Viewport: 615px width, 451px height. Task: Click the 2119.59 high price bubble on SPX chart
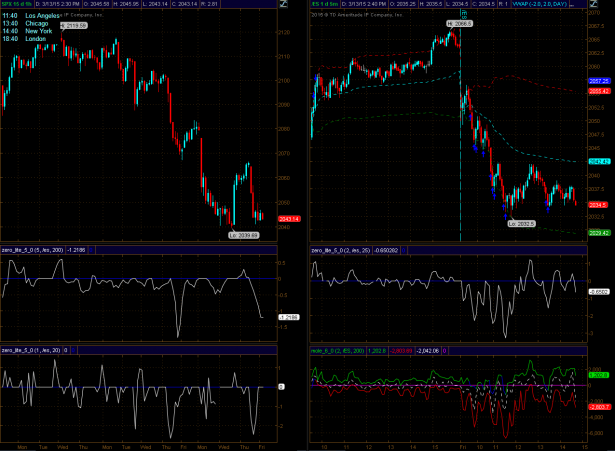[x=74, y=25]
